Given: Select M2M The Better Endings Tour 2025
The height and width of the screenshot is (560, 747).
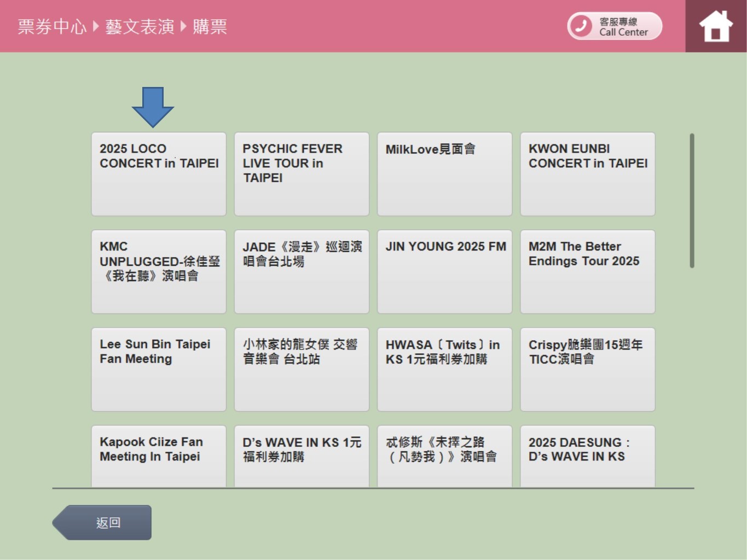Looking at the screenshot, I should [587, 272].
